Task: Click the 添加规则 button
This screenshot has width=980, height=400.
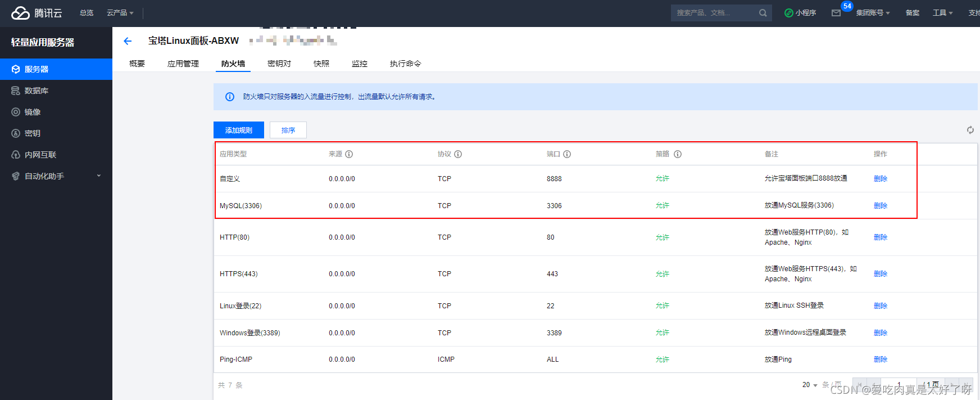Action: (x=239, y=130)
